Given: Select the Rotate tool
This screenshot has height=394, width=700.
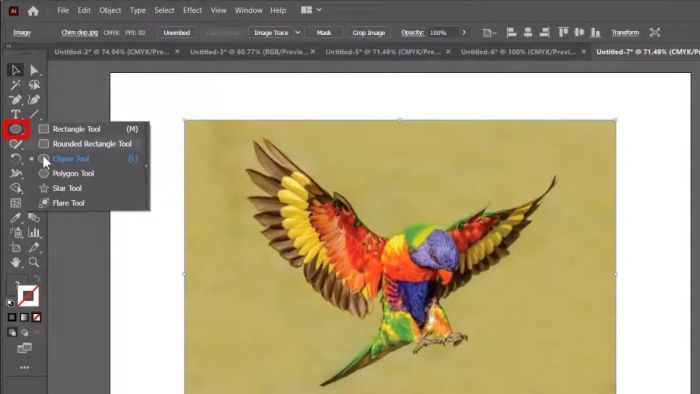Looking at the screenshot, I should tap(15, 159).
